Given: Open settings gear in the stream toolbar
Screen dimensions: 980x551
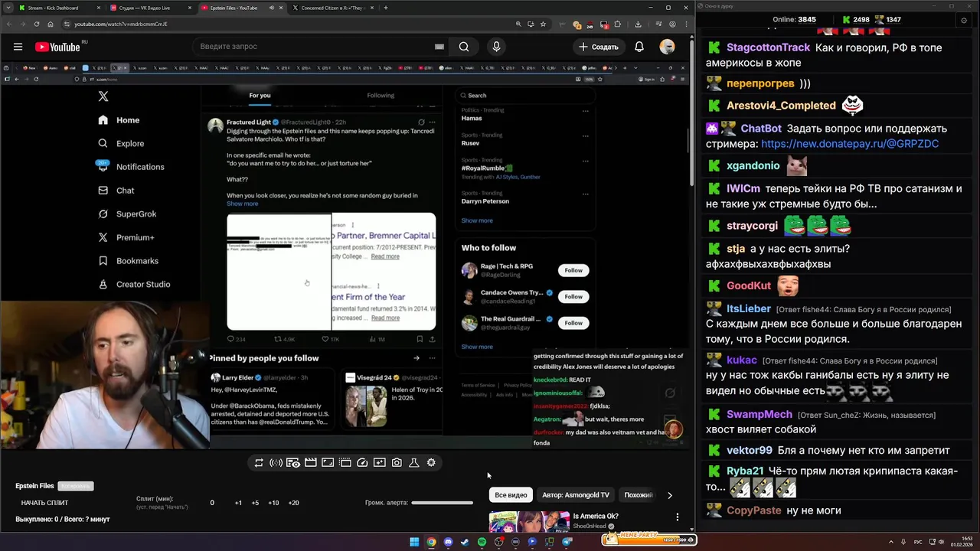Looking at the screenshot, I should point(431,463).
